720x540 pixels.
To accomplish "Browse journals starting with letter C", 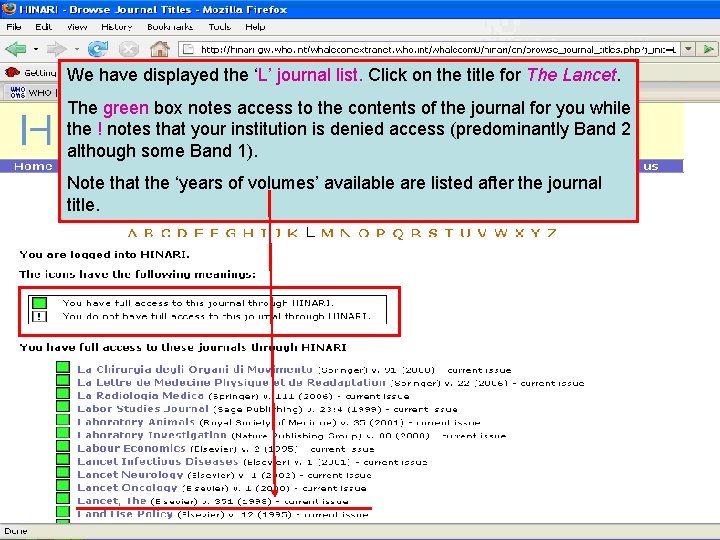I will [166, 233].
